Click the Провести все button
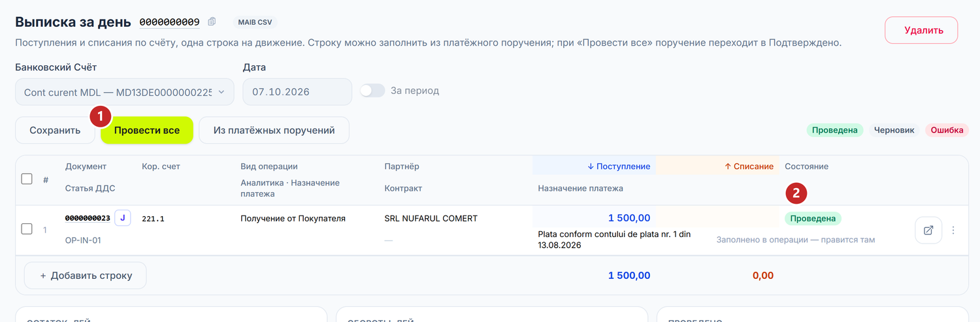 tap(147, 130)
